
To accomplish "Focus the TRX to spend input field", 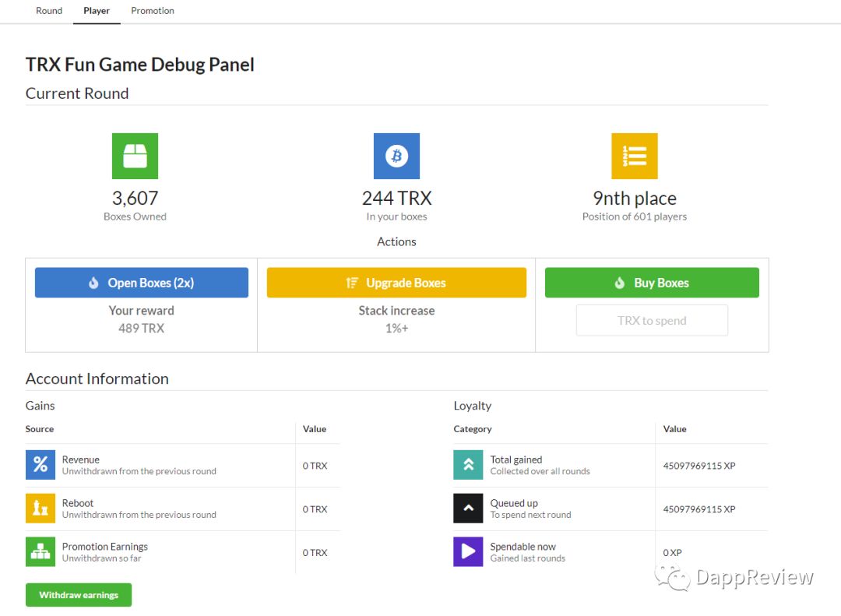I will pos(652,320).
